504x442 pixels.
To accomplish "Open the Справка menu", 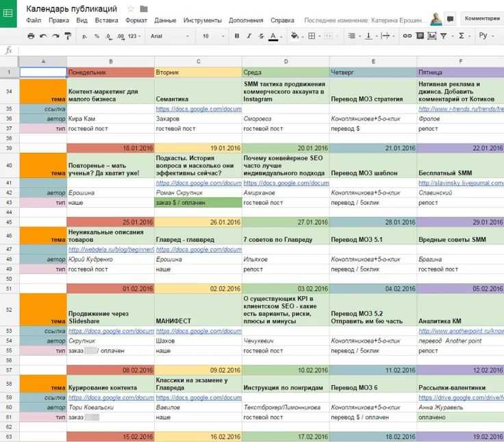I will 282,21.
